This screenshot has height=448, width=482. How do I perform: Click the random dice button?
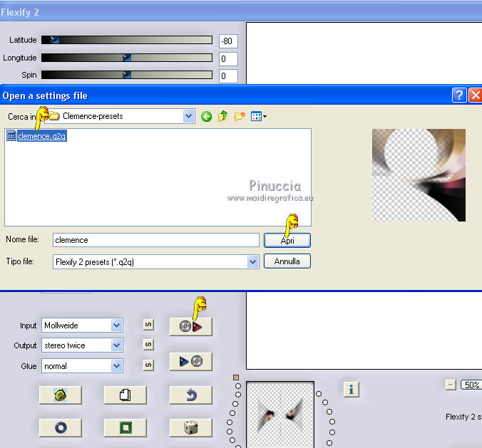[x=190, y=427]
